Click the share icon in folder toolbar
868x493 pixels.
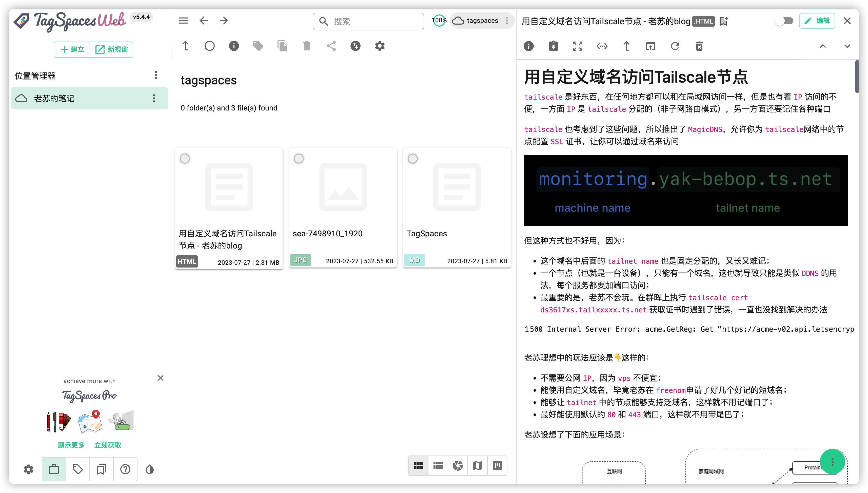click(331, 46)
